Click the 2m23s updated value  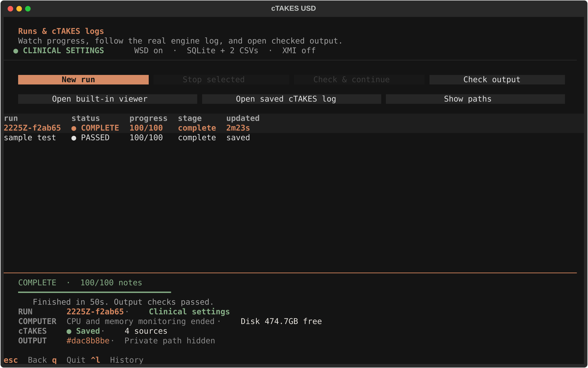click(x=238, y=128)
